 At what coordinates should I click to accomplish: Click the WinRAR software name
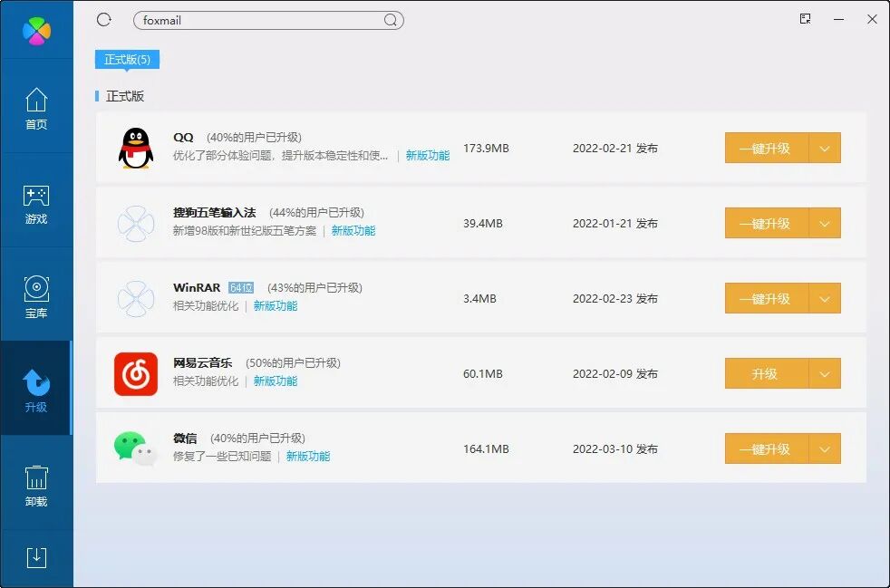[x=197, y=288]
